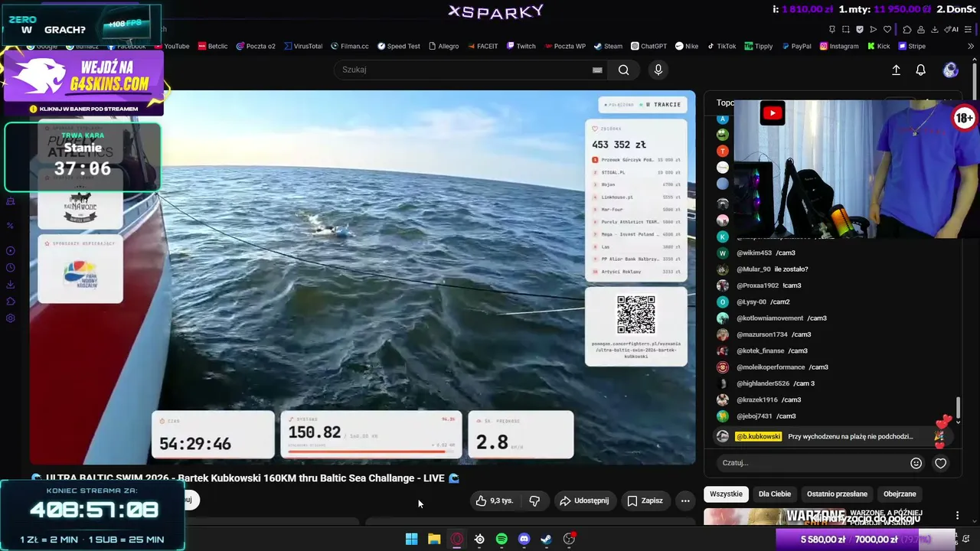Open Spotify from the taskbar
980x551 pixels.
[501, 539]
